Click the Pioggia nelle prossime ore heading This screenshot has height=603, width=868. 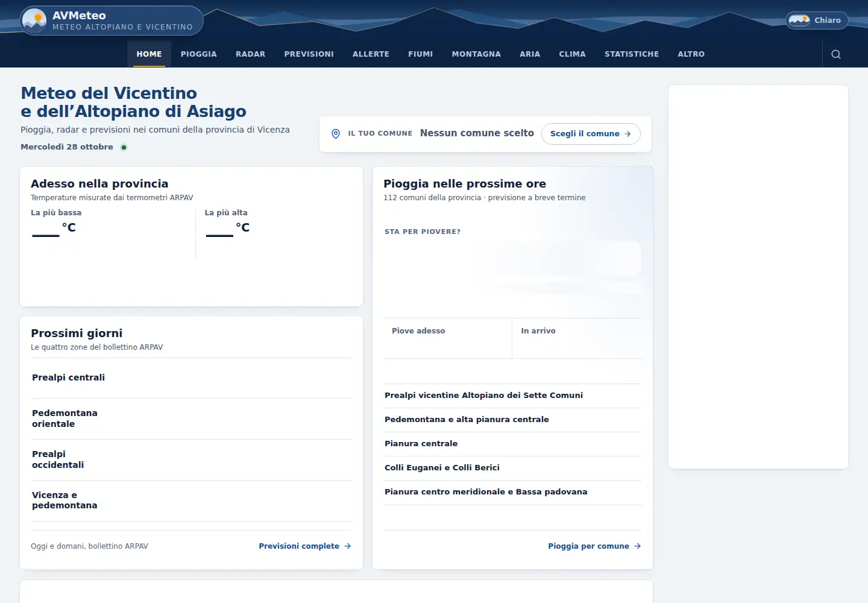465,184
